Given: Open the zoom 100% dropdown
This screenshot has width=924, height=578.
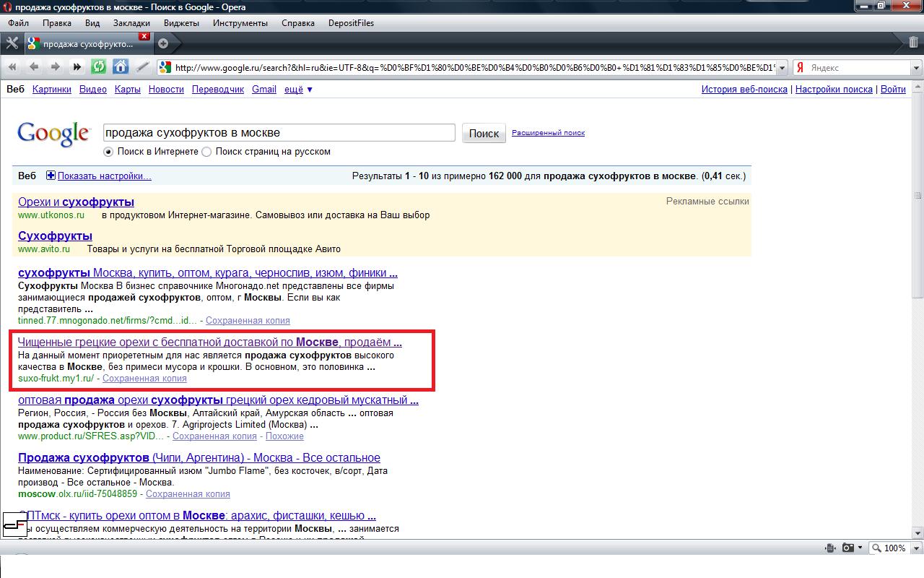Looking at the screenshot, I should (894, 548).
